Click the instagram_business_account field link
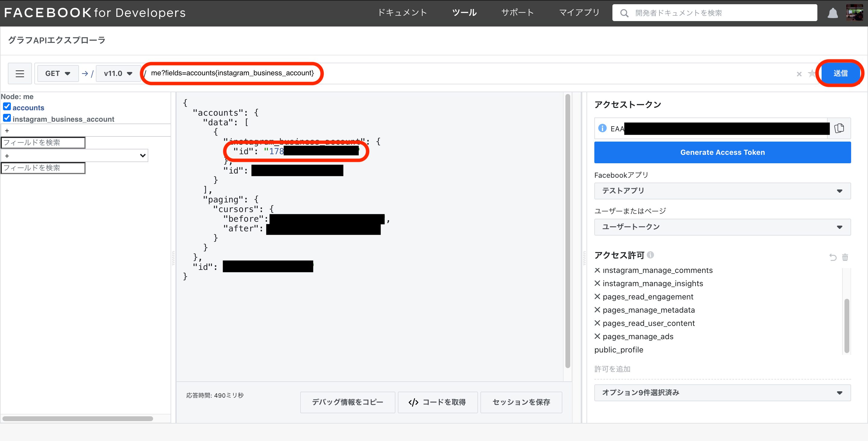The width and height of the screenshot is (868, 441). 63,119
